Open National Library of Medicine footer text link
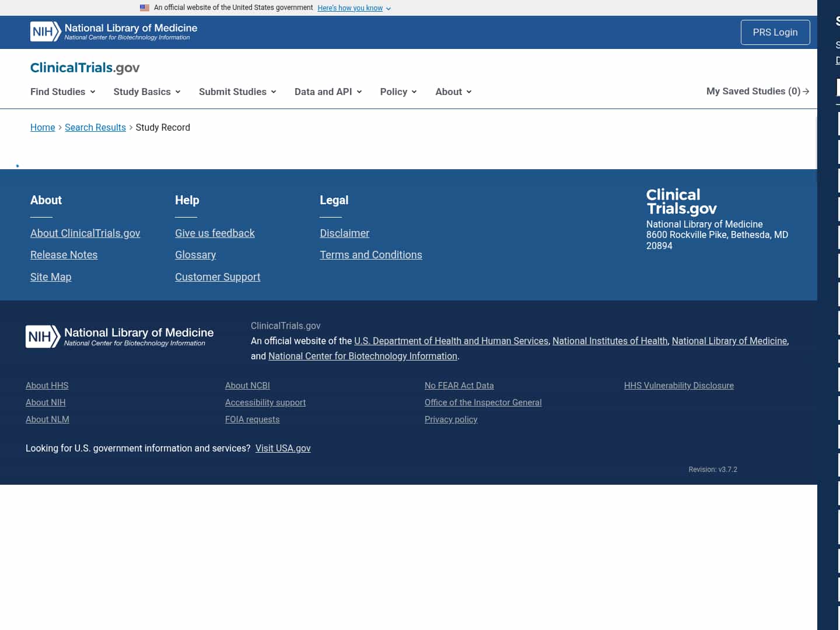 [x=730, y=341]
